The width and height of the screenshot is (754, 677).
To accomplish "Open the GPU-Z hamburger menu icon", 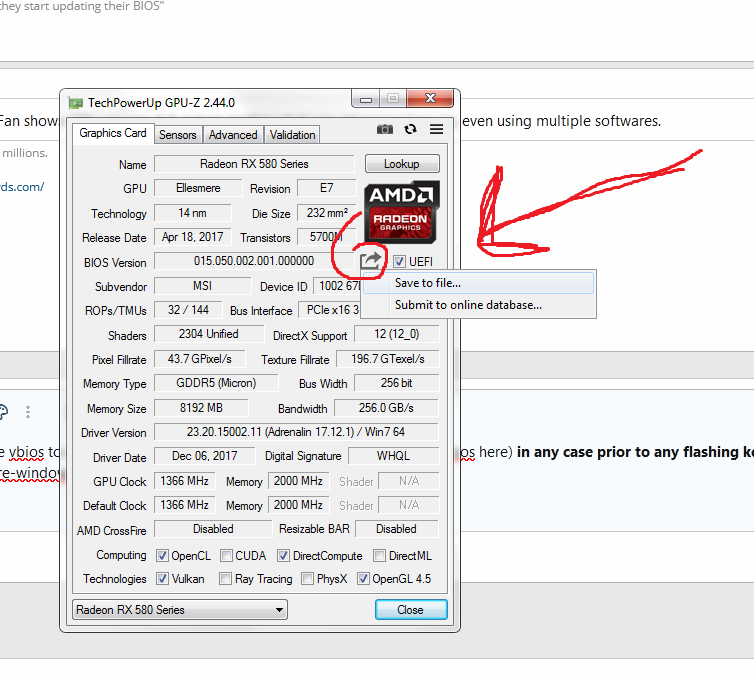I will (437, 129).
